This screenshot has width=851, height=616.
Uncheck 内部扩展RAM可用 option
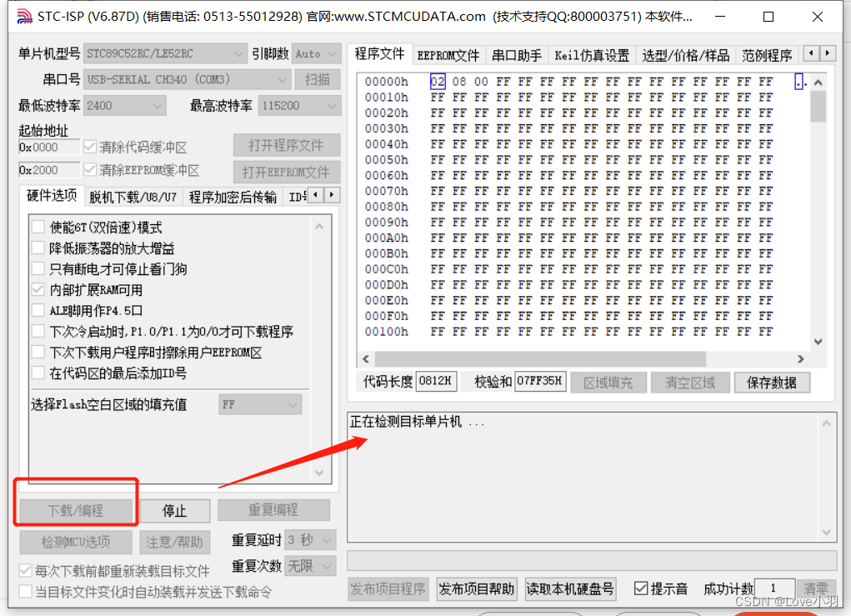(38, 290)
